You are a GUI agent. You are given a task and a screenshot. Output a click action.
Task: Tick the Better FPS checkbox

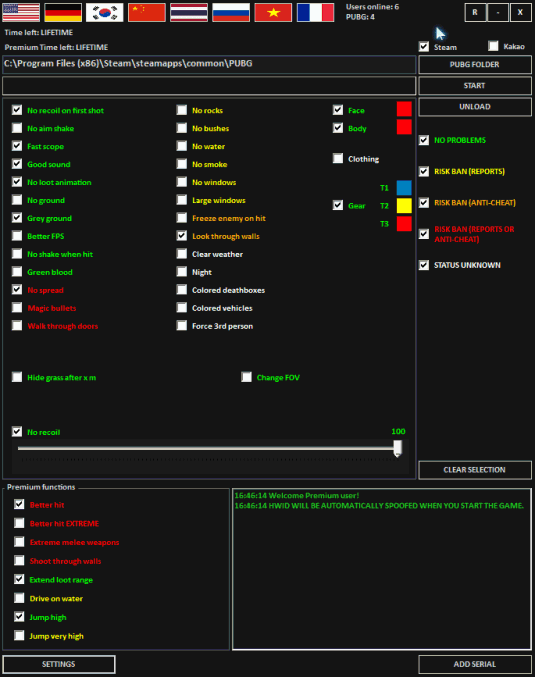coord(17,236)
